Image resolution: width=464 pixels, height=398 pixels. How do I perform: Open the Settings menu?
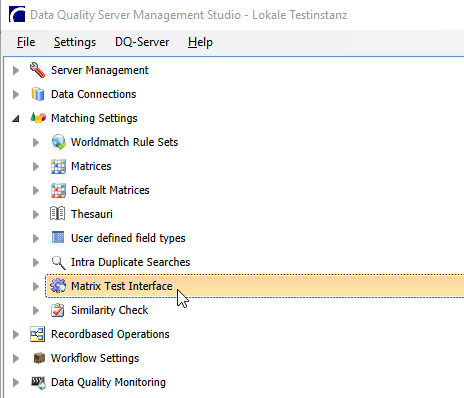pos(75,42)
